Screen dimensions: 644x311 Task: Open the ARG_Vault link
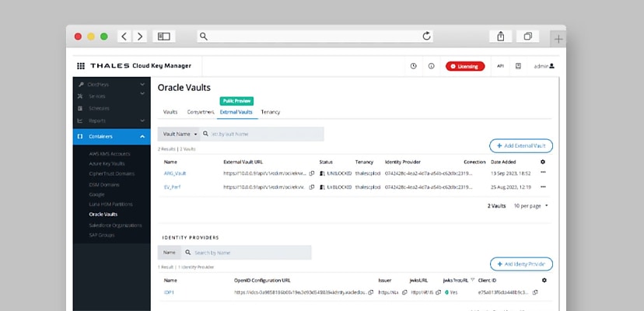(x=175, y=173)
